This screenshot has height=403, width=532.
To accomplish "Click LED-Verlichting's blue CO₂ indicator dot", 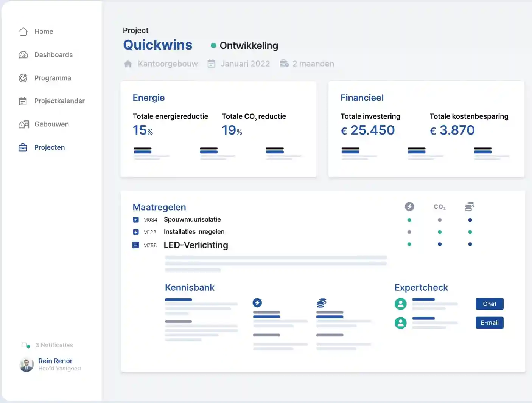I will (x=440, y=244).
